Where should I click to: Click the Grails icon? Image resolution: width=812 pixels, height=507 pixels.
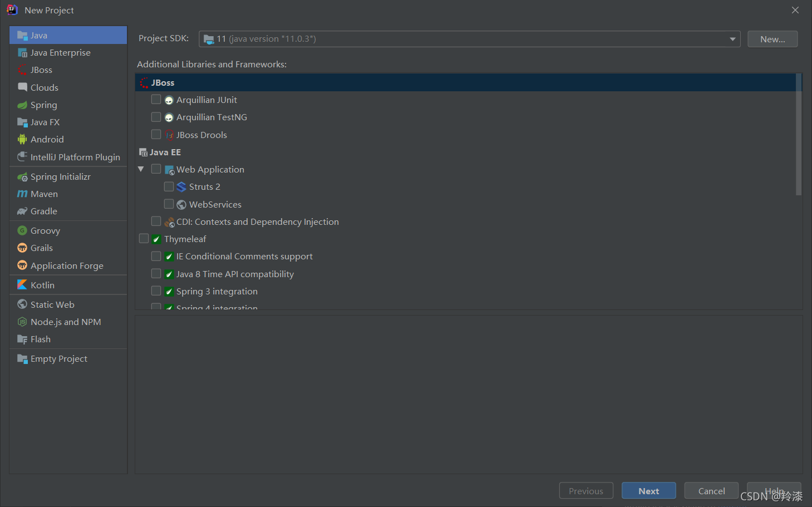tap(22, 248)
